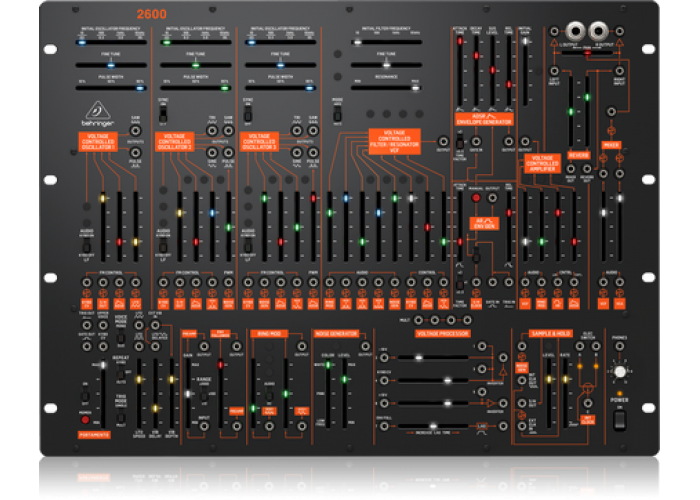Click the VCO 3 pulse output jack

[x=313, y=153]
